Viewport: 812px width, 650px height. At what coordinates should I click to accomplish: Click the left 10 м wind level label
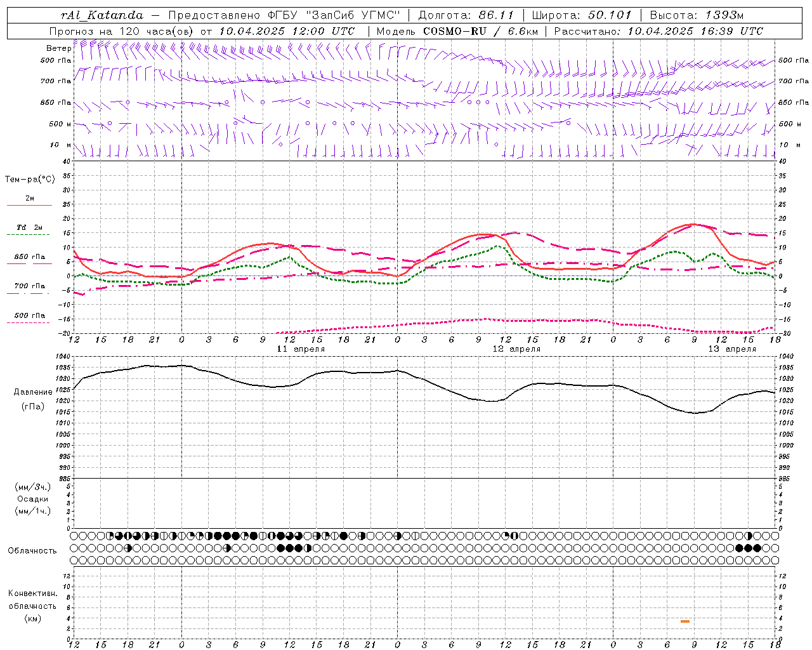pyautogui.click(x=61, y=145)
